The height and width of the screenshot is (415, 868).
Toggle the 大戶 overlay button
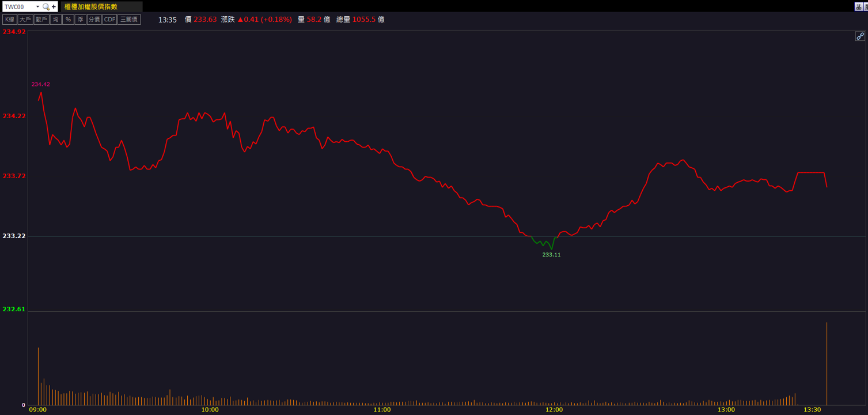(x=25, y=20)
